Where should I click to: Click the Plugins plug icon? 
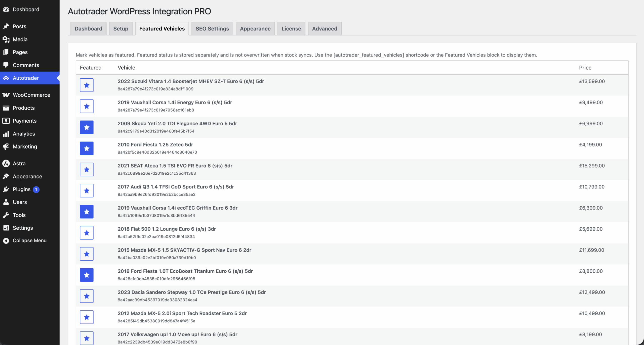[x=6, y=189]
